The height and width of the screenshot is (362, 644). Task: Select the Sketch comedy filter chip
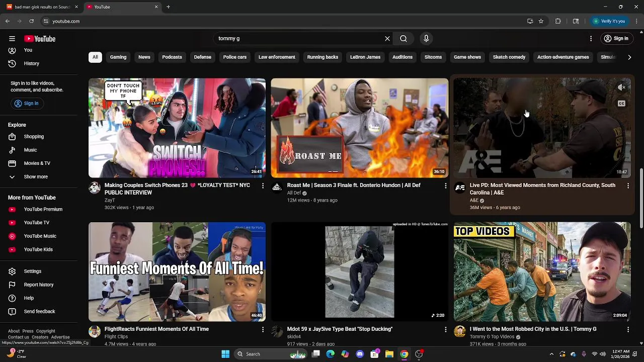[509, 57]
